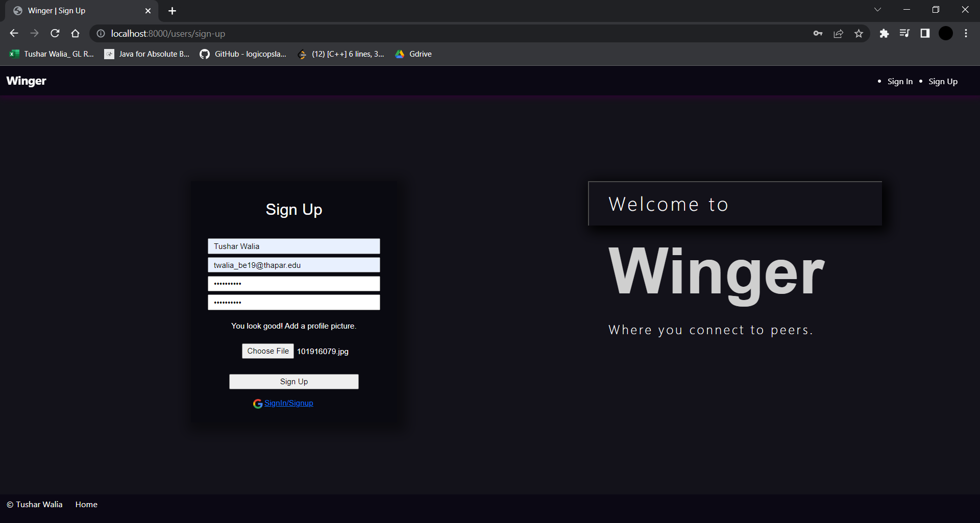Open the three-dot Chrome menu
980x523 pixels.
pyautogui.click(x=966, y=33)
